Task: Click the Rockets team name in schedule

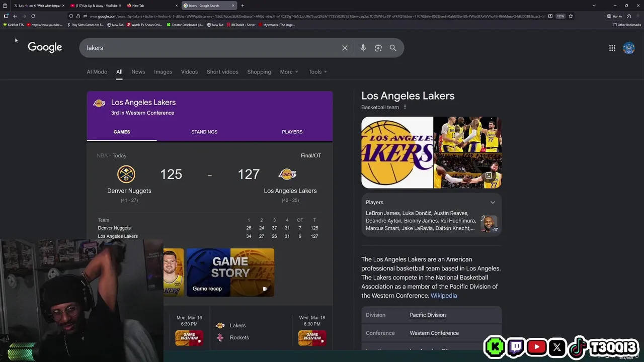Action: (239, 337)
